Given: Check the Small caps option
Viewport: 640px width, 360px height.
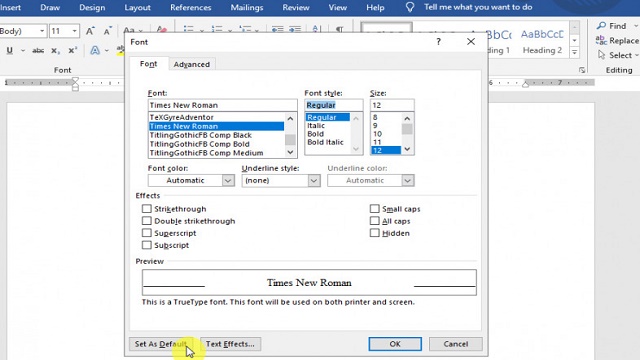Looking at the screenshot, I should pos(374,209).
